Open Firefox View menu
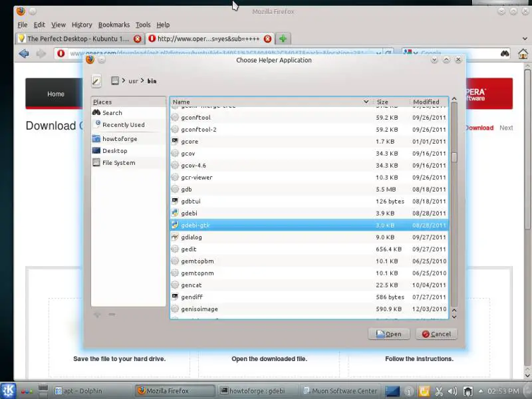The image size is (532, 399). pyautogui.click(x=59, y=25)
